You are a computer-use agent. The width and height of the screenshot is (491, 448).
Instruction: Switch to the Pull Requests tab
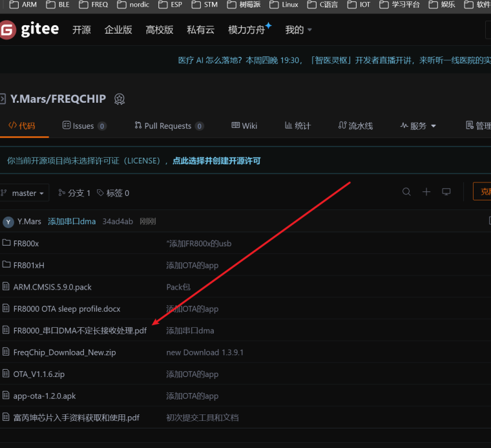pos(168,126)
